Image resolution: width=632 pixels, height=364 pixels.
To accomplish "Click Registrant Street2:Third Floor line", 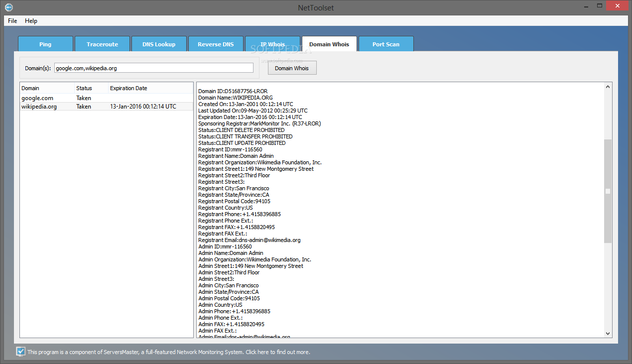I will (234, 175).
